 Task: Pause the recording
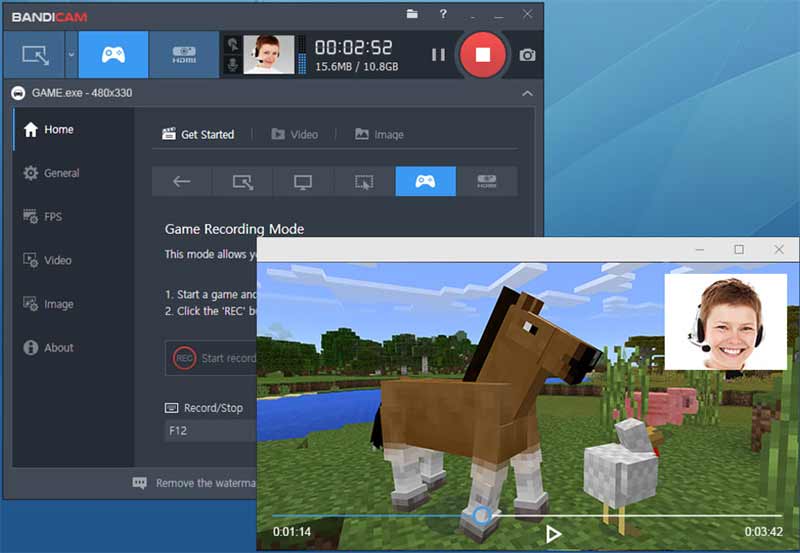pos(438,55)
